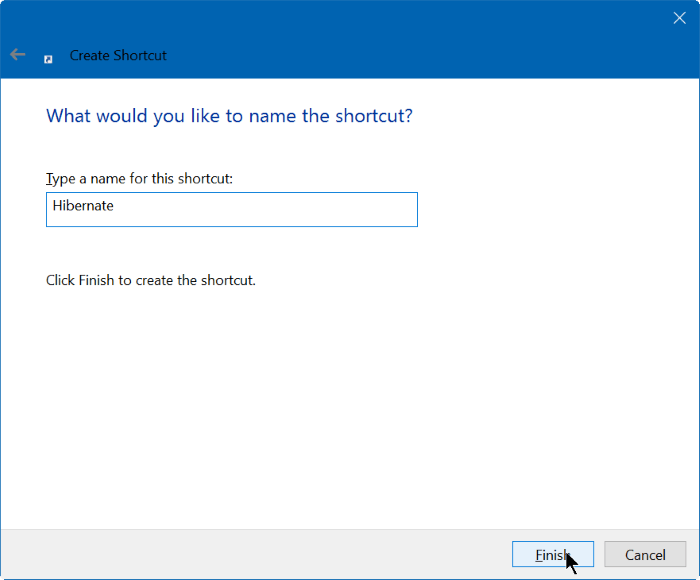The height and width of the screenshot is (580, 700).
Task: Click the underlined "T" in the name label
Action: 50,178
